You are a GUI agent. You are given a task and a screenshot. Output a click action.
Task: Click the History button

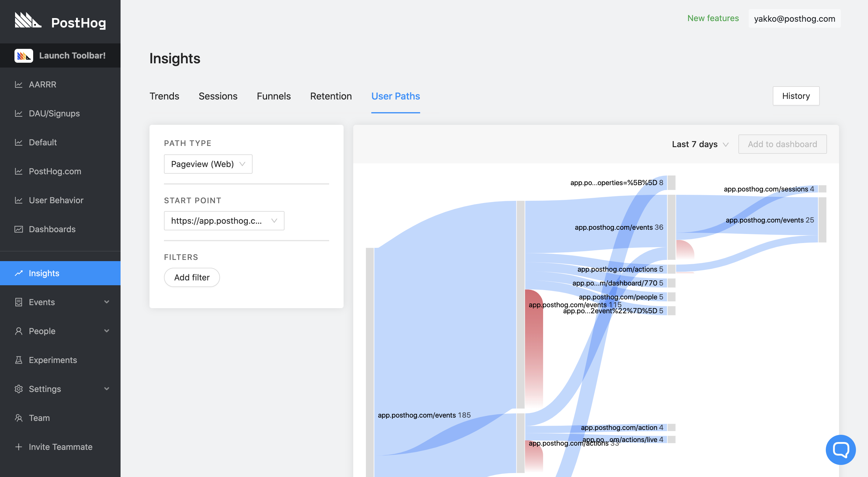tap(796, 96)
